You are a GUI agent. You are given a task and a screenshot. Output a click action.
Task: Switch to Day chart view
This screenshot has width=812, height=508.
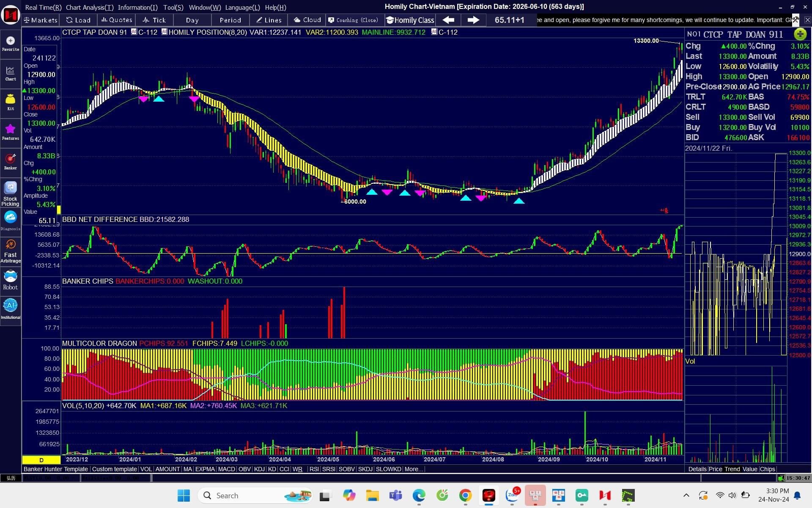[x=192, y=20]
